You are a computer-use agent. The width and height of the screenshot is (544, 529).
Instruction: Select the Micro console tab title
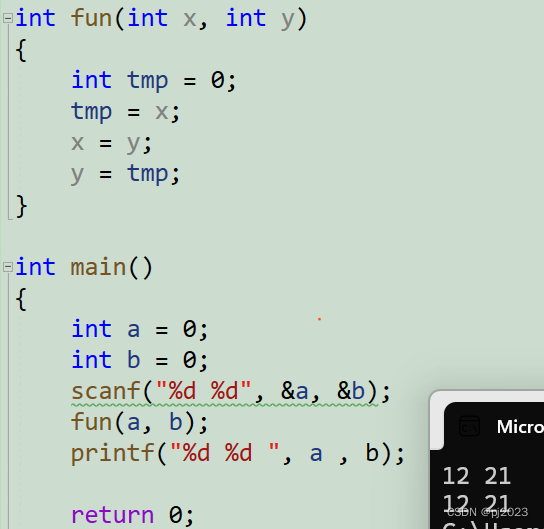pos(520,427)
